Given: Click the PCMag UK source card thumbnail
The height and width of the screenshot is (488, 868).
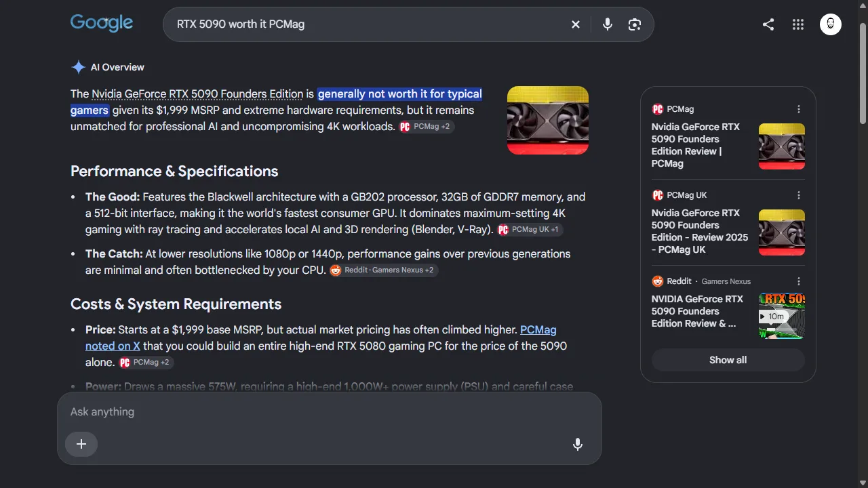Looking at the screenshot, I should 782,232.
